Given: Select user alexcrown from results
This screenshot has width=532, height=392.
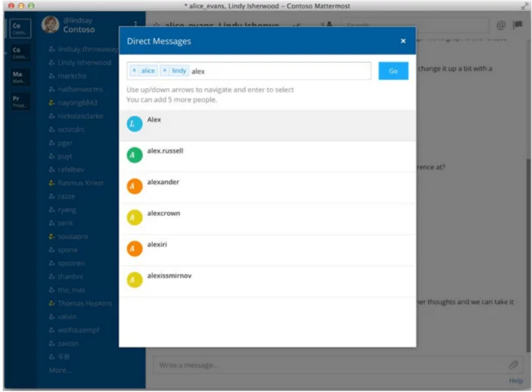Looking at the screenshot, I should 268,219.
